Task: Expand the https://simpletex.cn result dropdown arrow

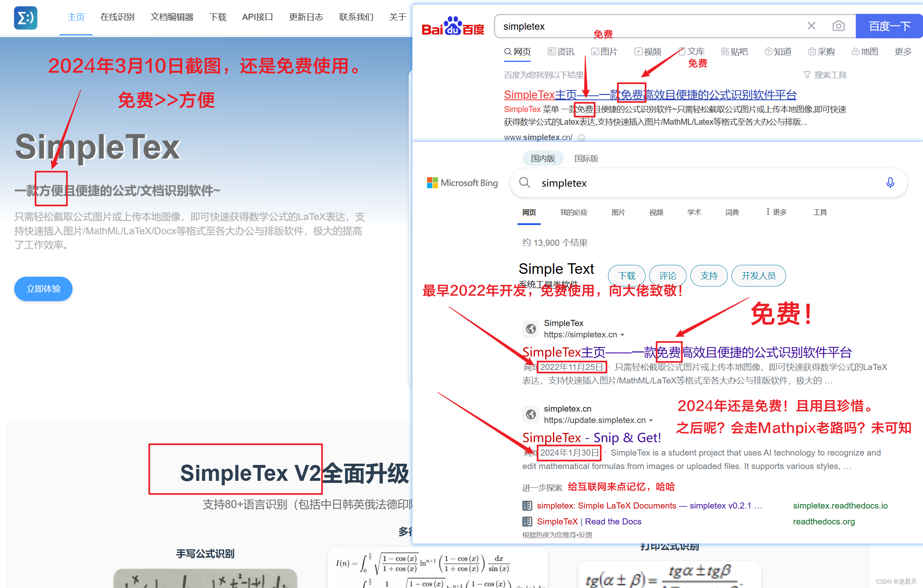Action: coord(622,335)
